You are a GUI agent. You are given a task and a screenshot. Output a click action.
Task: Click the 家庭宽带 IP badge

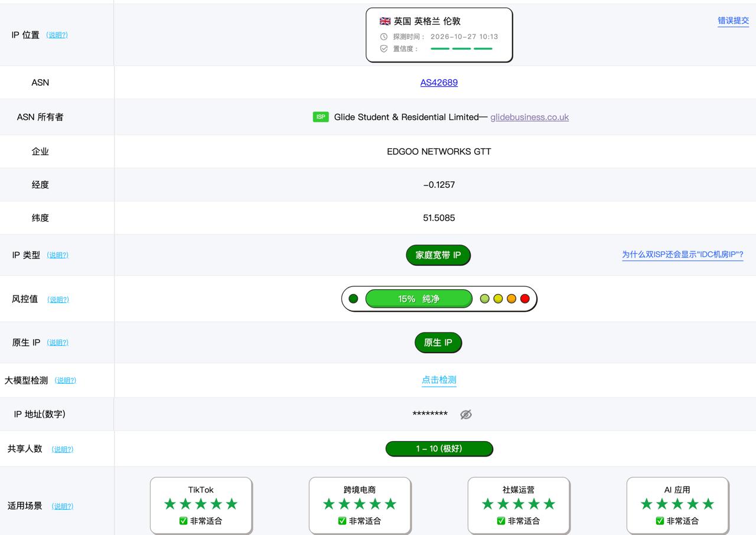[438, 255]
